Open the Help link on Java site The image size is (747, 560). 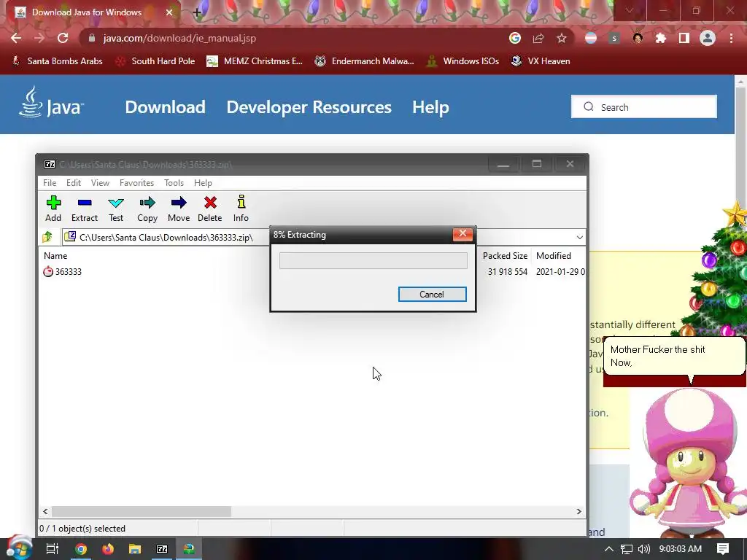(x=430, y=107)
